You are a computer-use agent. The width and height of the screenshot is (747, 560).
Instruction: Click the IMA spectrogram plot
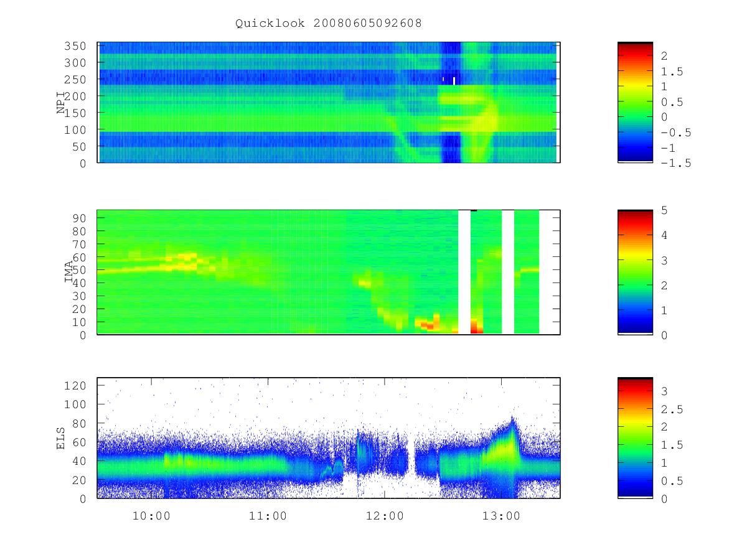[329, 272]
